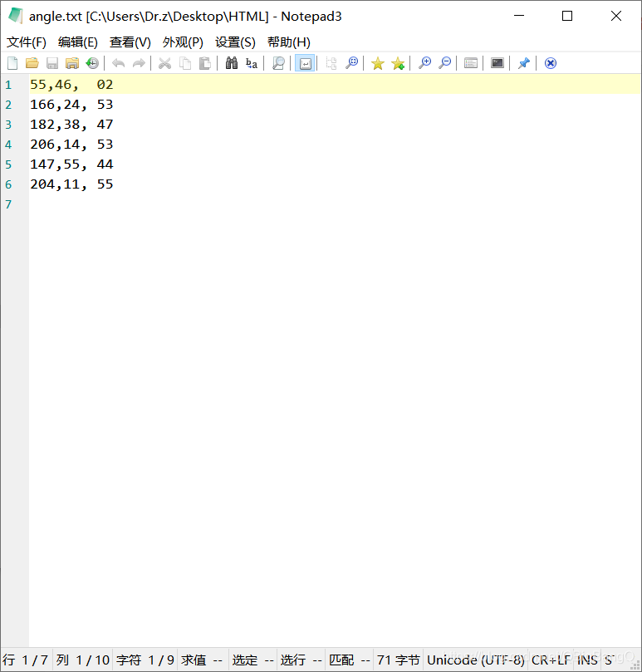The image size is (642, 672).
Task: Click the CR+LF line ending status field
Action: click(551, 660)
